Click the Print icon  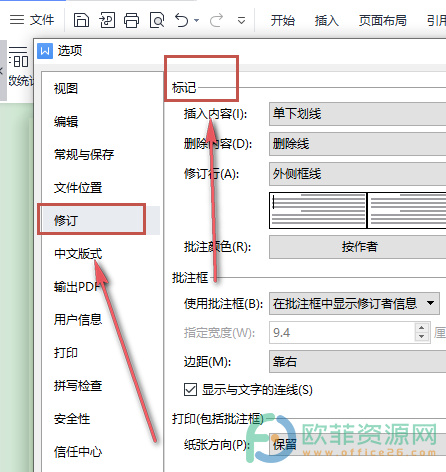tap(131, 20)
